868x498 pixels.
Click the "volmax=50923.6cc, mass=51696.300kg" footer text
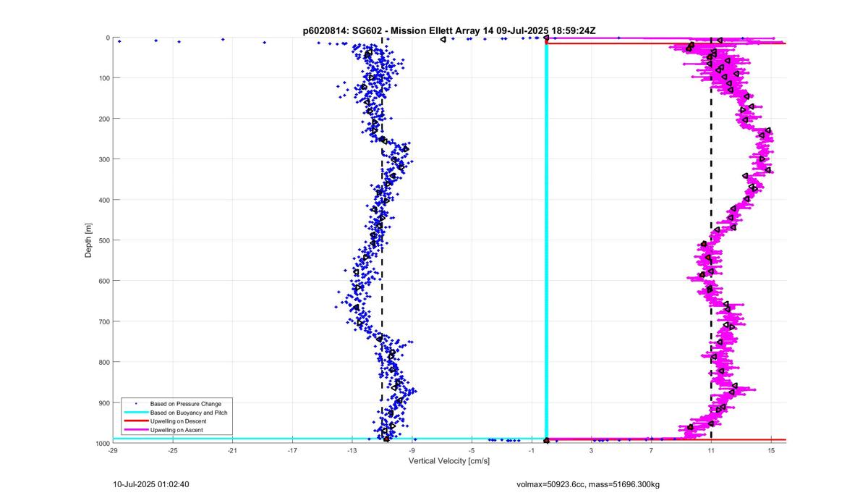[x=588, y=484]
